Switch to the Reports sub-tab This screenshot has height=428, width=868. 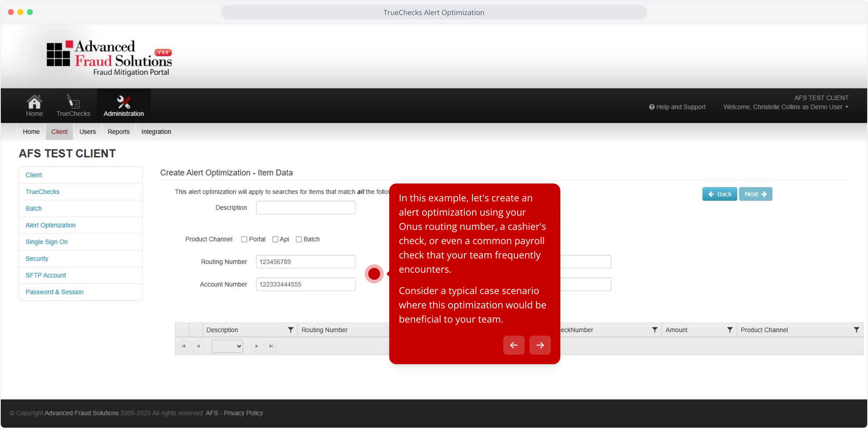tap(119, 132)
